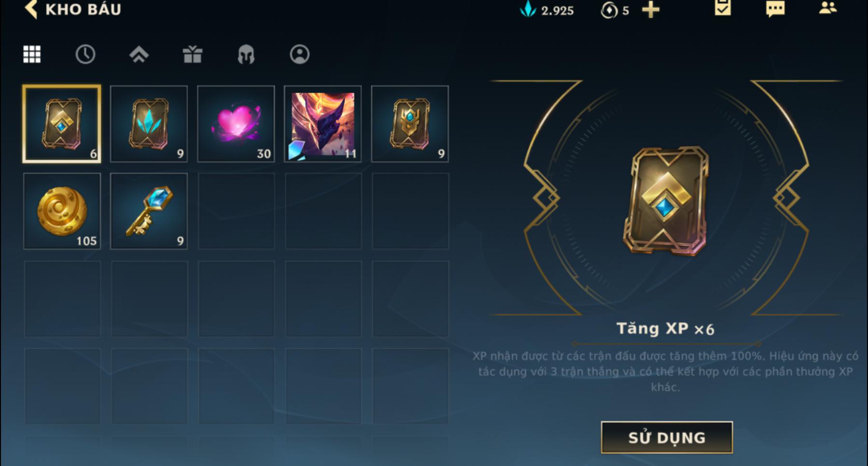Open the chat speech bubble icon
Image resolution: width=868 pixels, height=466 pixels.
pyautogui.click(x=775, y=8)
